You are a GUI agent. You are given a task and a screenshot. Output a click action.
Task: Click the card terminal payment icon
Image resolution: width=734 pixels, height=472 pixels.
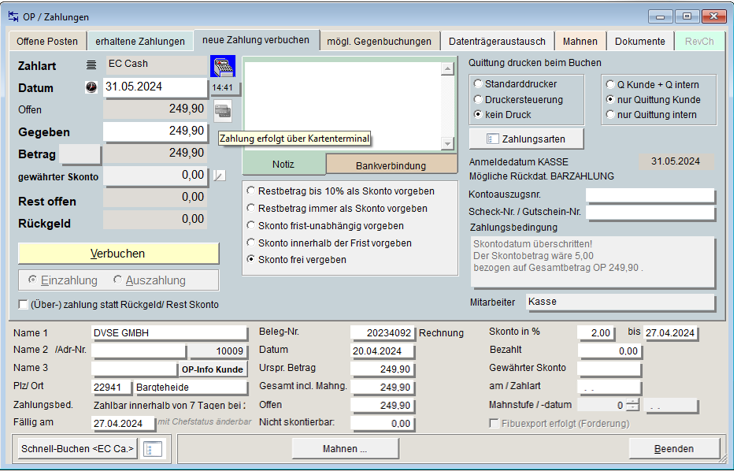click(223, 111)
